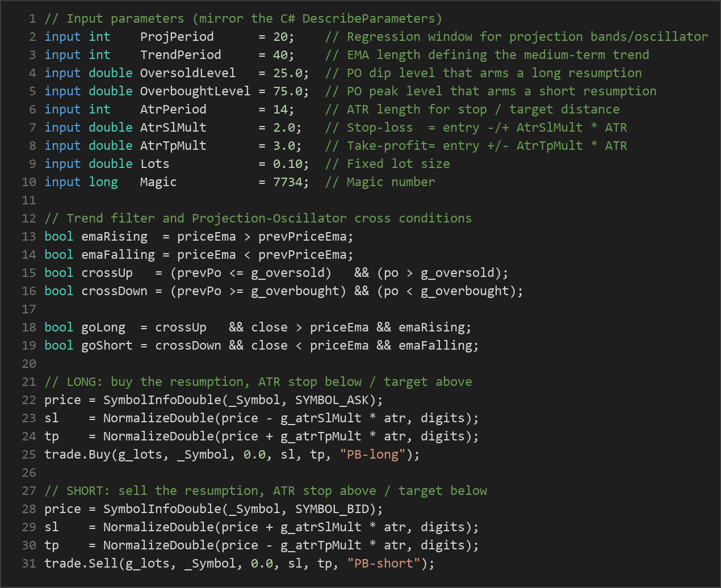Click the identifier AtrTpMult on line 8 declaration
Screen dimensions: 721x588
tap(173, 146)
